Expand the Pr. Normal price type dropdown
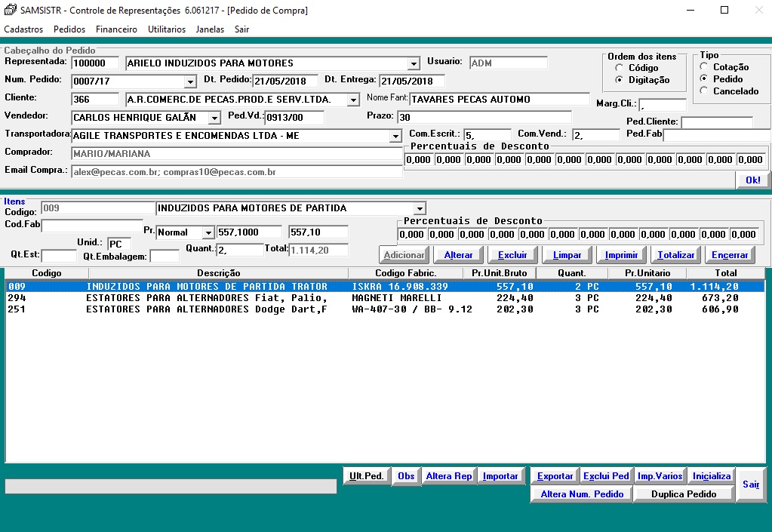772x532 pixels. coord(208,232)
